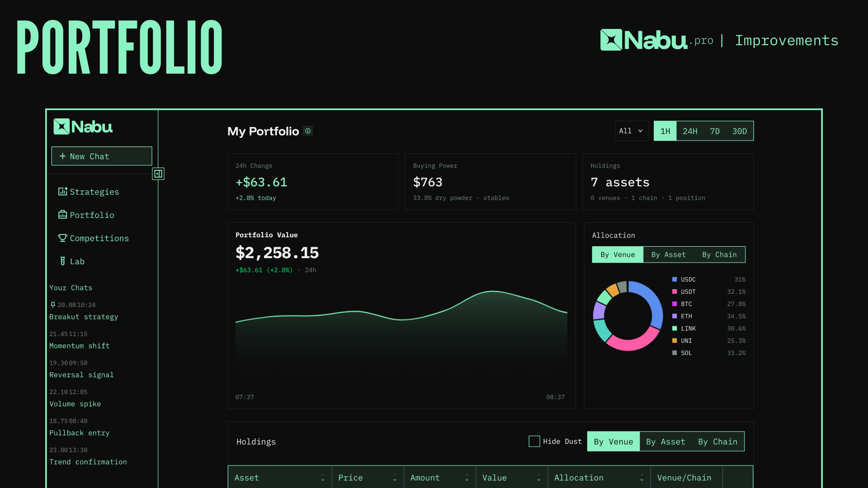
Task: Open the Trend confirmation chat
Action: click(88, 462)
